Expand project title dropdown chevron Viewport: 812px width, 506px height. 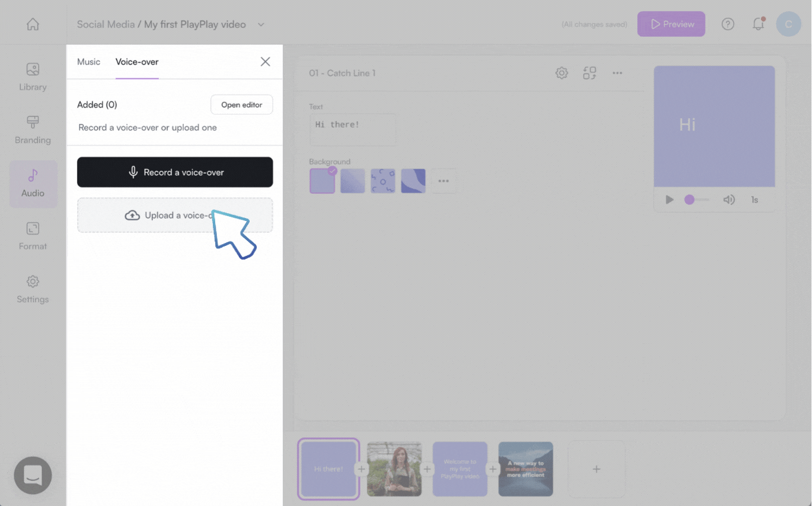tap(260, 24)
